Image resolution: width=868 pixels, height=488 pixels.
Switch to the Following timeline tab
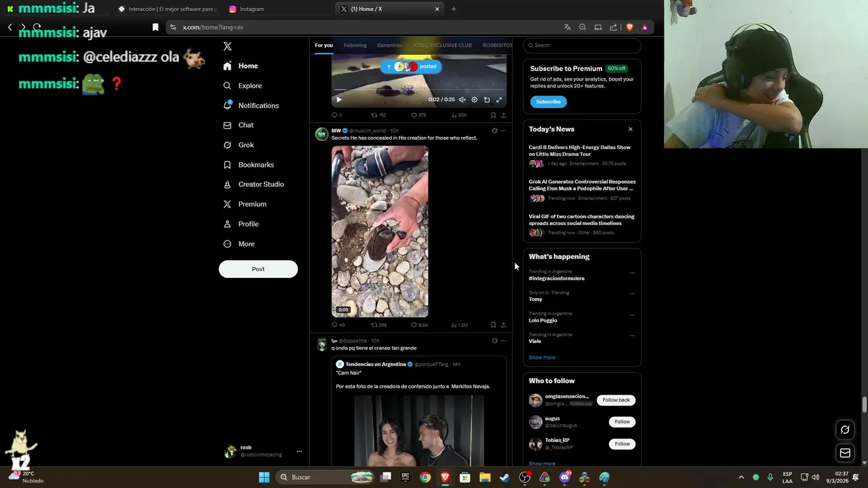coord(355,45)
